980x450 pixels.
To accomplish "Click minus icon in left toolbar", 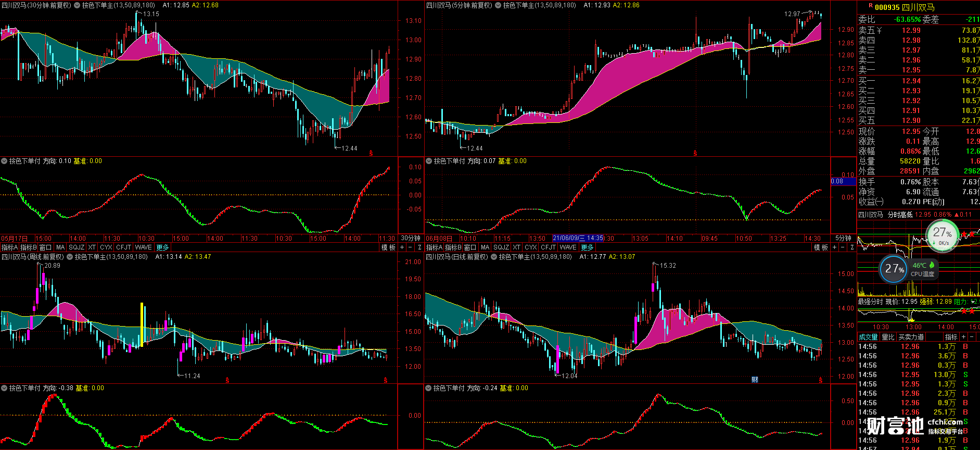I will (x=410, y=247).
